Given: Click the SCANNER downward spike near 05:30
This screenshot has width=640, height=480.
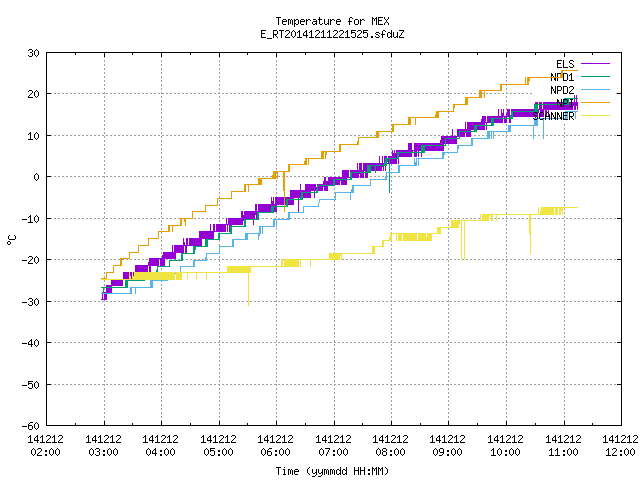Looking at the screenshot, I should (248, 289).
